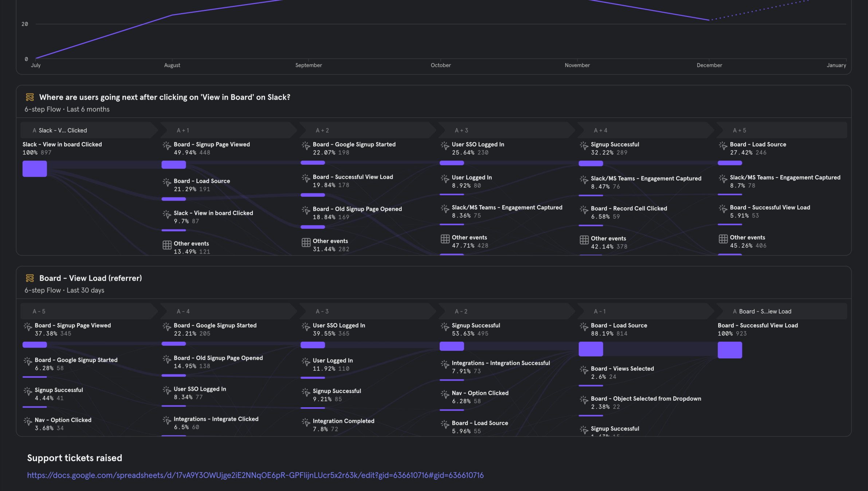The height and width of the screenshot is (491, 868).
Task: Open the Google Sheets support tickets link
Action: pyautogui.click(x=255, y=475)
